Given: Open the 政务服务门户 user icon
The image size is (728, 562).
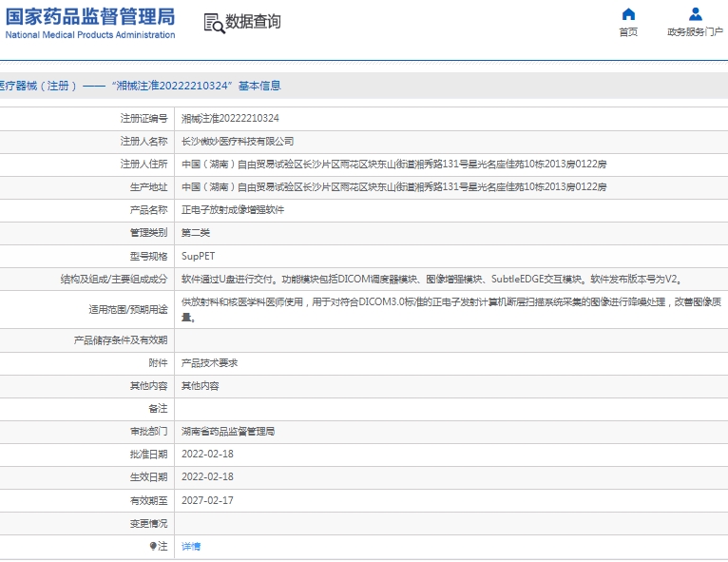Looking at the screenshot, I should pos(695,14).
